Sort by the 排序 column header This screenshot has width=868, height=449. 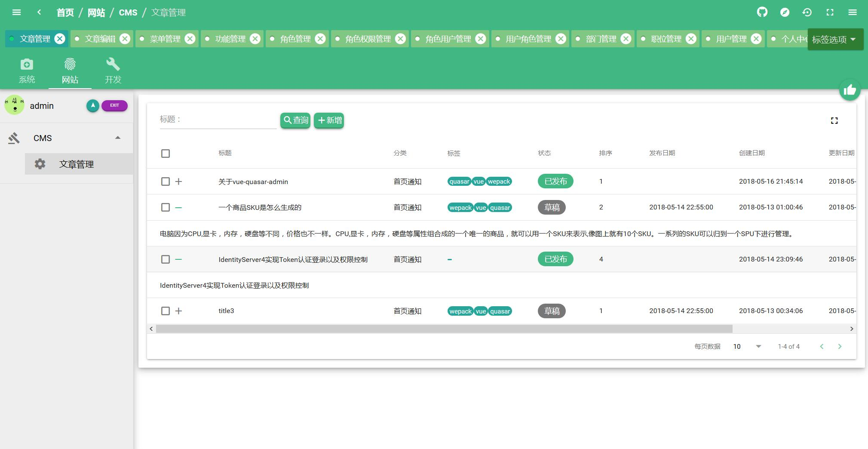coord(605,153)
